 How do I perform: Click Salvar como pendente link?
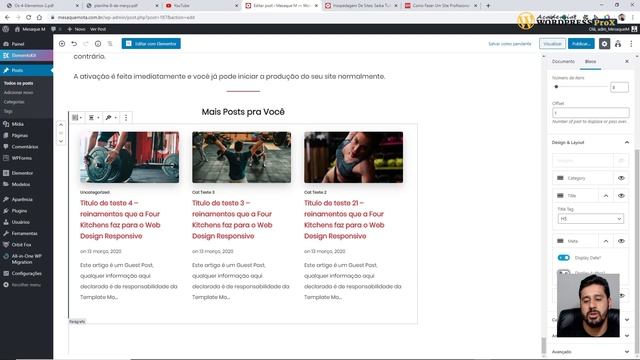click(510, 44)
